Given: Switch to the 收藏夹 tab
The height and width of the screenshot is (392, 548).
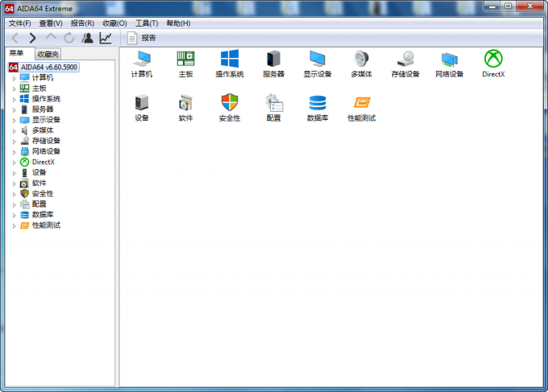Looking at the screenshot, I should [48, 53].
